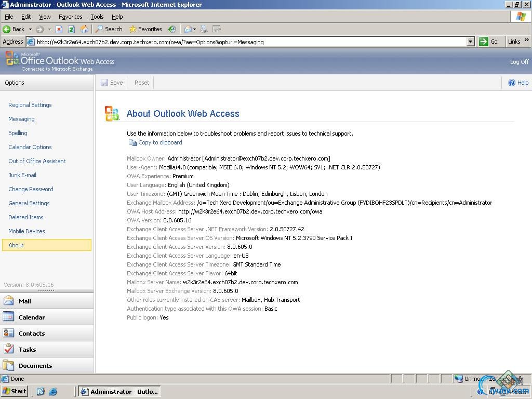Open Favorites star in toolbar
Screen dimensions: 532x399
tap(145, 29)
